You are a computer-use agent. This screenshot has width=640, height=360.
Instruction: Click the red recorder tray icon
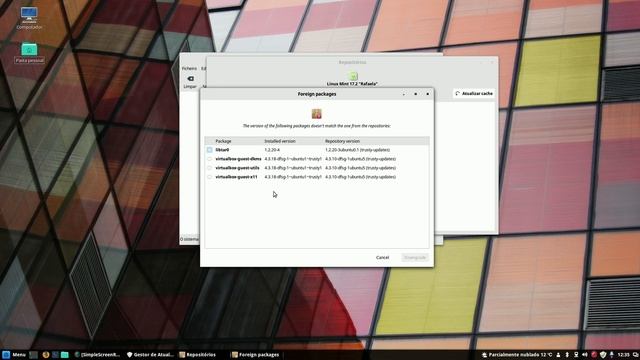pos(594,355)
